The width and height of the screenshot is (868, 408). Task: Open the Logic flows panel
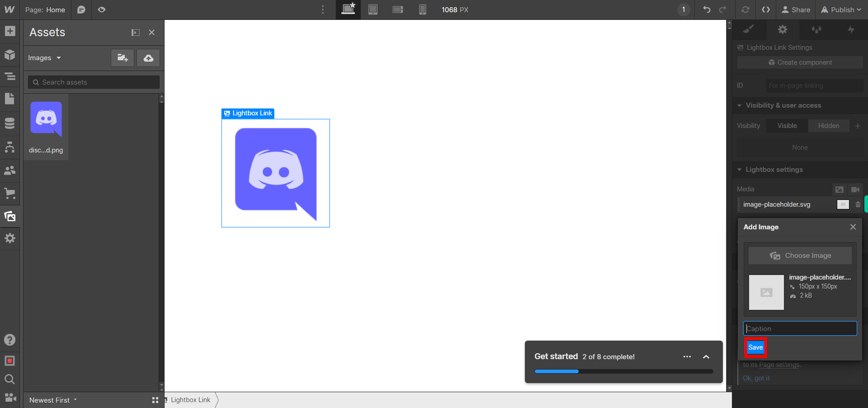[x=10, y=147]
